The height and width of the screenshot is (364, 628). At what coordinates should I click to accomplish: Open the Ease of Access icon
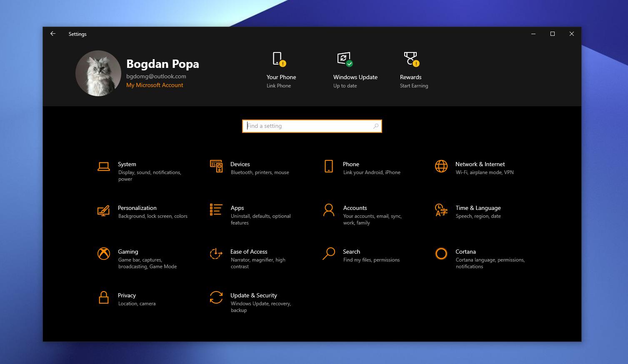(x=216, y=254)
